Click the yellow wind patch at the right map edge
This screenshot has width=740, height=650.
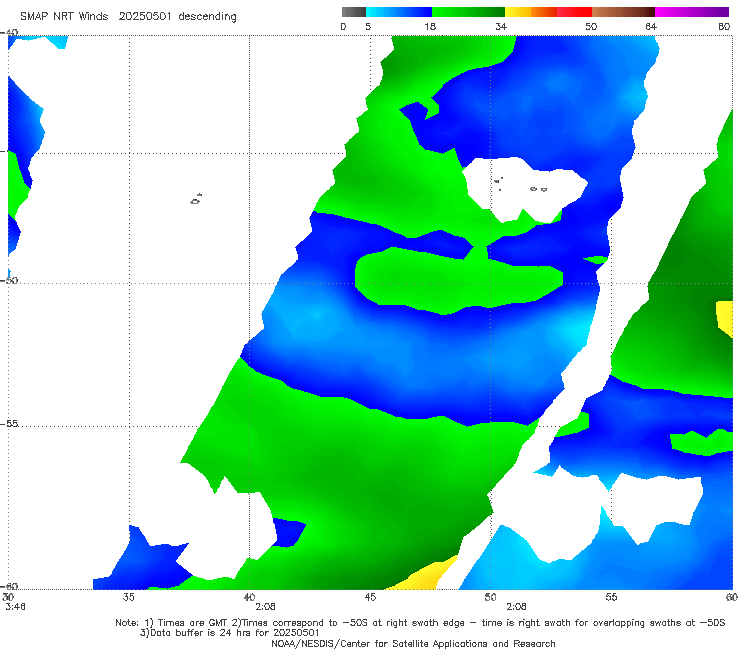[x=725, y=319]
